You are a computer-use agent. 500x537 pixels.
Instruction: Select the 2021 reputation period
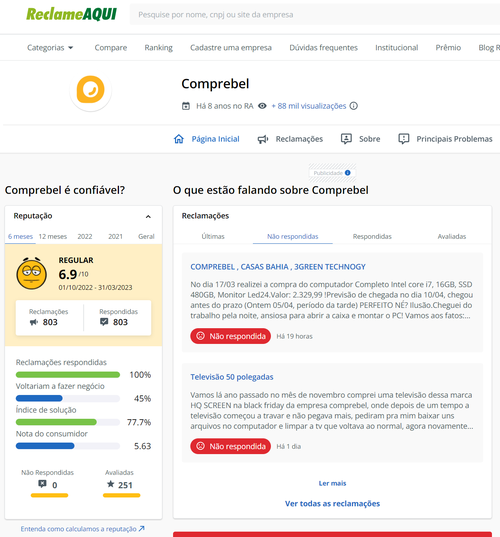coord(115,236)
